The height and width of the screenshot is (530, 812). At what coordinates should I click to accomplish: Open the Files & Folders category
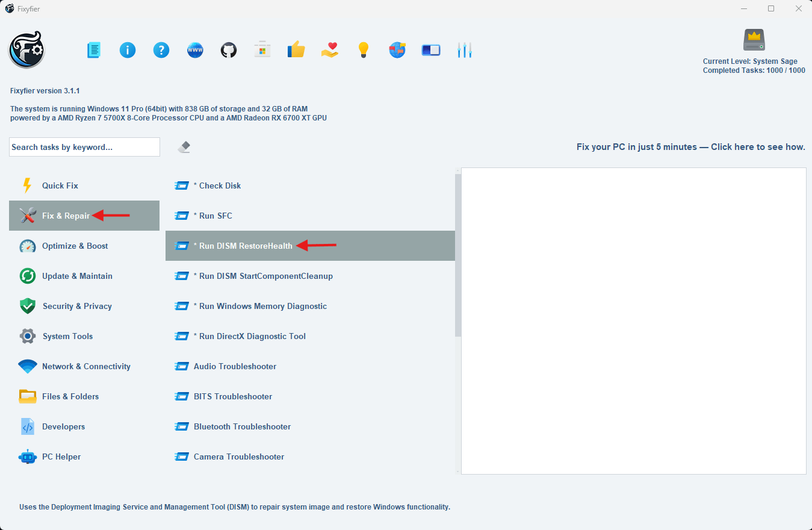tap(84, 396)
